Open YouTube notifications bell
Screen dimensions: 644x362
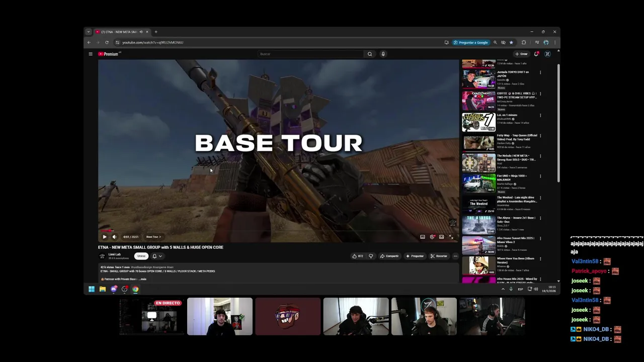536,54
